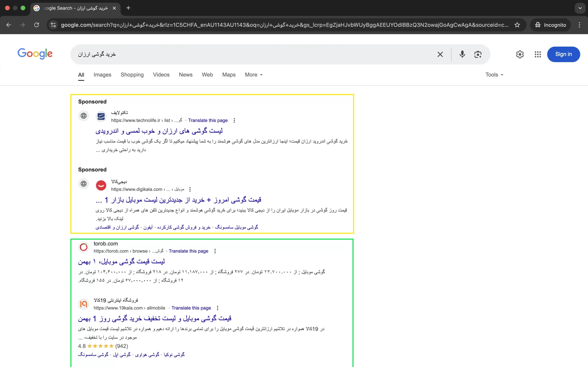Viewport: 588px width, 367px height.
Task: Open Chrome three-dot menu
Action: point(579,25)
